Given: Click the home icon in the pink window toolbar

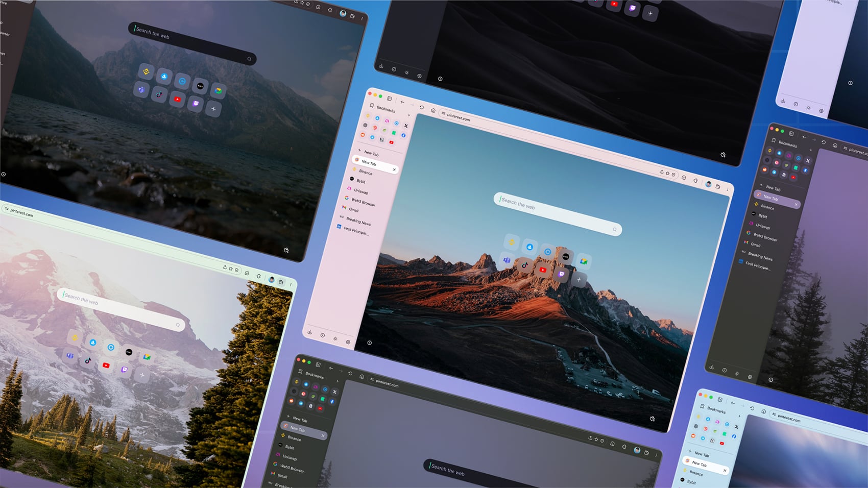Looking at the screenshot, I should [x=433, y=110].
